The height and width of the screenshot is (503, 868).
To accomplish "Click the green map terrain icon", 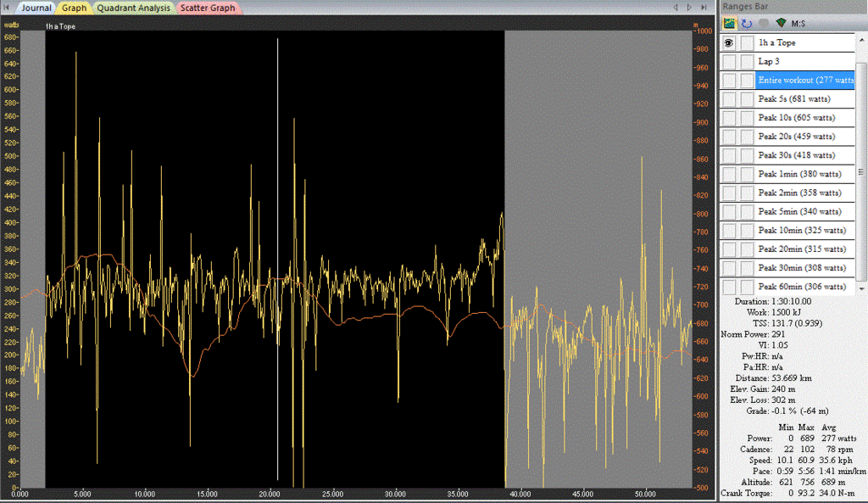I will [x=779, y=22].
